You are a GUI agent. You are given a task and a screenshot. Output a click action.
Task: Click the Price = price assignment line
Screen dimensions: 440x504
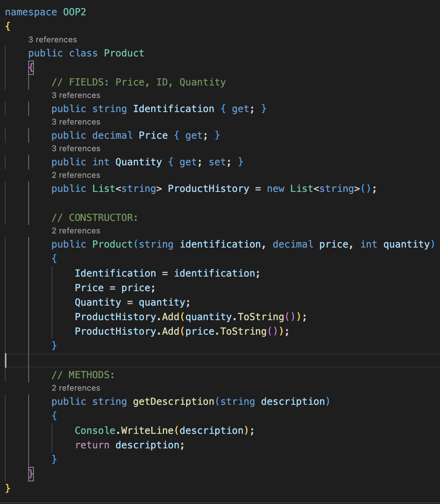point(114,287)
